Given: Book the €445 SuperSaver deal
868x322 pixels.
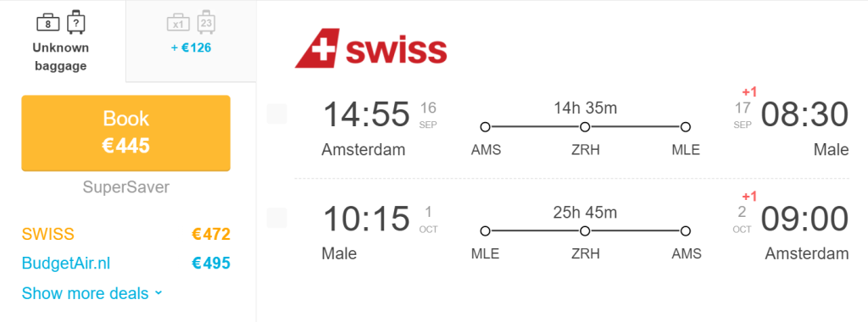Looking at the screenshot, I should click(125, 133).
